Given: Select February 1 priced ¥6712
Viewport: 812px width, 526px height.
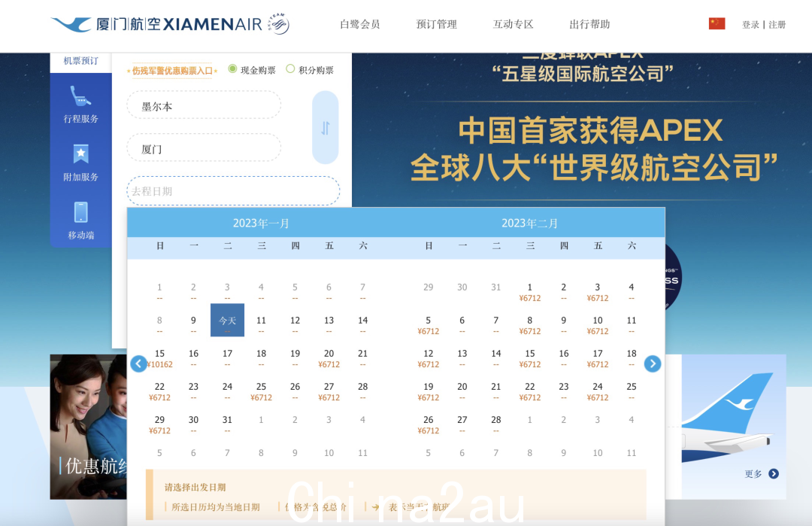Looking at the screenshot, I should 530,292.
